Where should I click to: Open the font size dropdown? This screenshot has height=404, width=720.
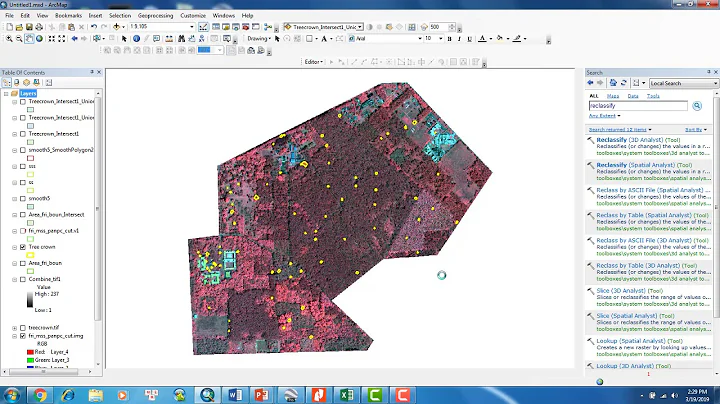(x=440, y=39)
